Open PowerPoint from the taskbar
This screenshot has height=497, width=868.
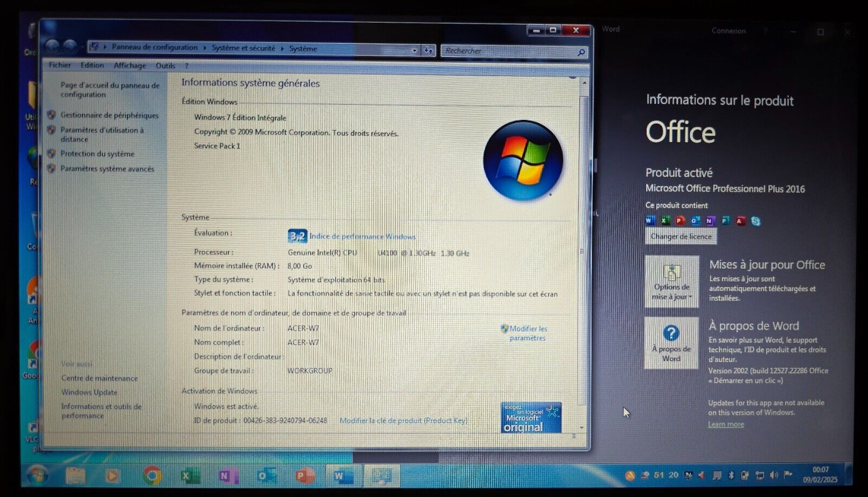click(x=305, y=476)
